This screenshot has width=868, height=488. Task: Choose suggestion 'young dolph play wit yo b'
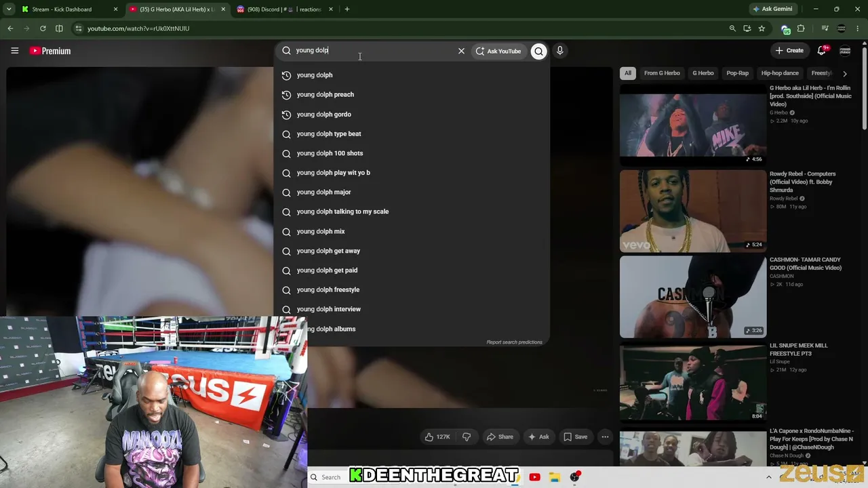click(x=412, y=173)
